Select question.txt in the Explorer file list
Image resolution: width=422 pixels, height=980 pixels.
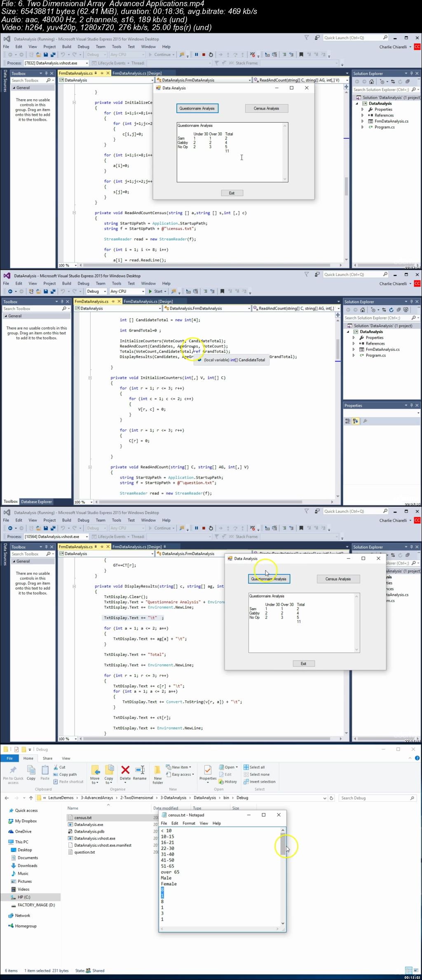tap(84, 852)
